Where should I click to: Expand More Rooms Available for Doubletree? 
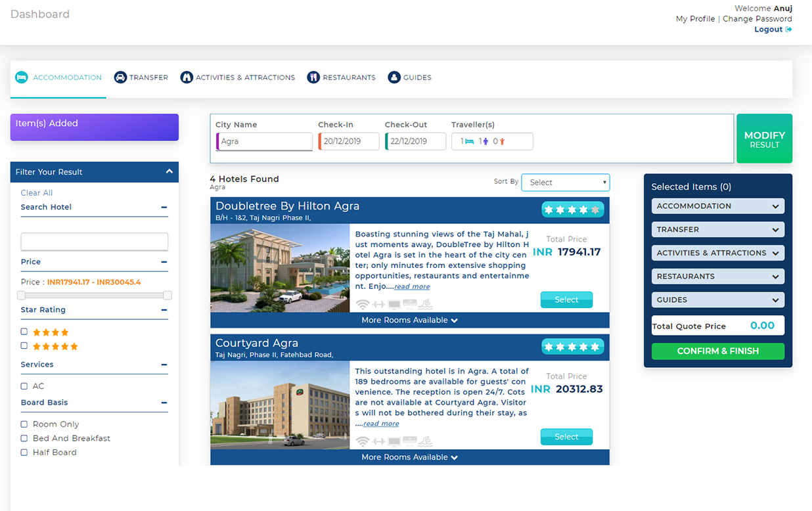(410, 321)
